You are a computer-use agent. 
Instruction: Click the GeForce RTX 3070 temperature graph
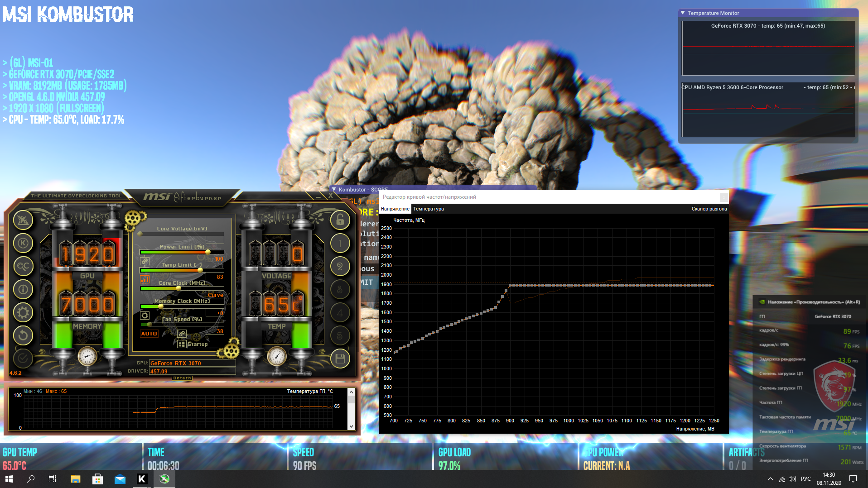pos(768,48)
